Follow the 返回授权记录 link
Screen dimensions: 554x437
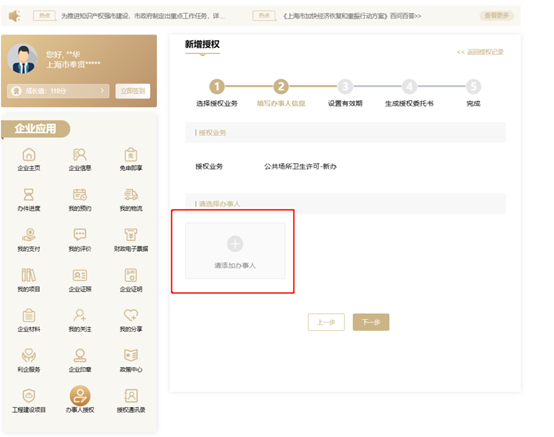pyautogui.click(x=480, y=52)
